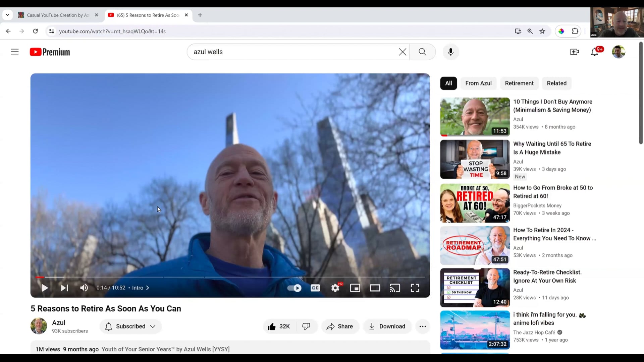Skip to next video in player
Screen dimensions: 644x362
coord(64,288)
